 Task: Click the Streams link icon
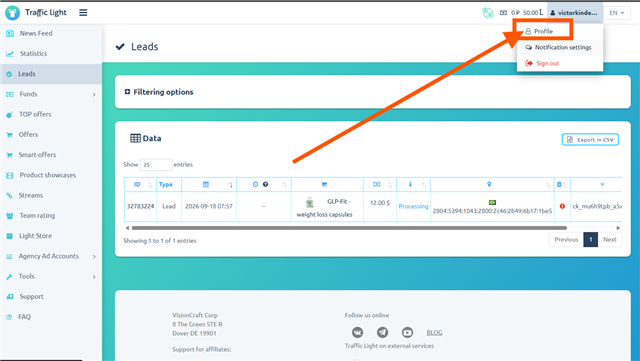[9, 195]
